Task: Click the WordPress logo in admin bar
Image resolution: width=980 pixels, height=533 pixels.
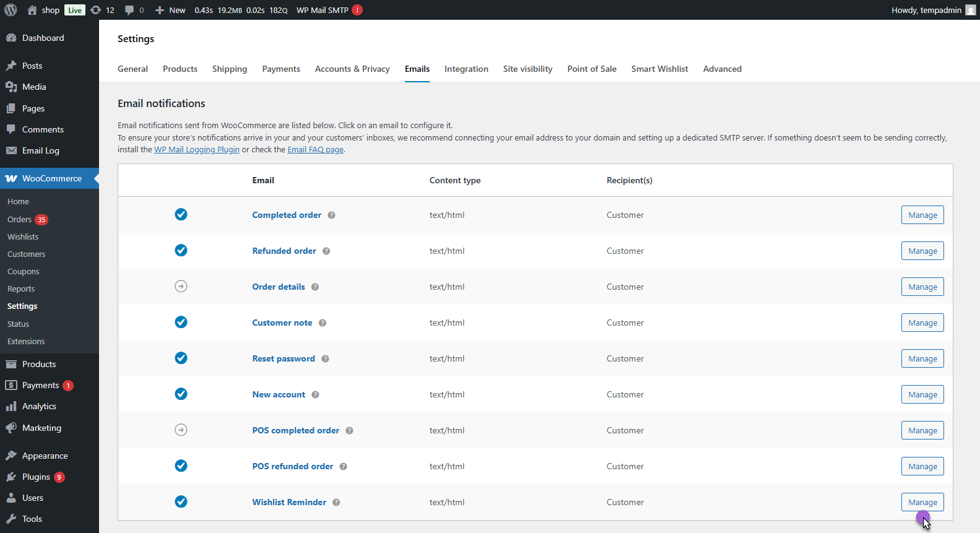Action: pyautogui.click(x=11, y=10)
